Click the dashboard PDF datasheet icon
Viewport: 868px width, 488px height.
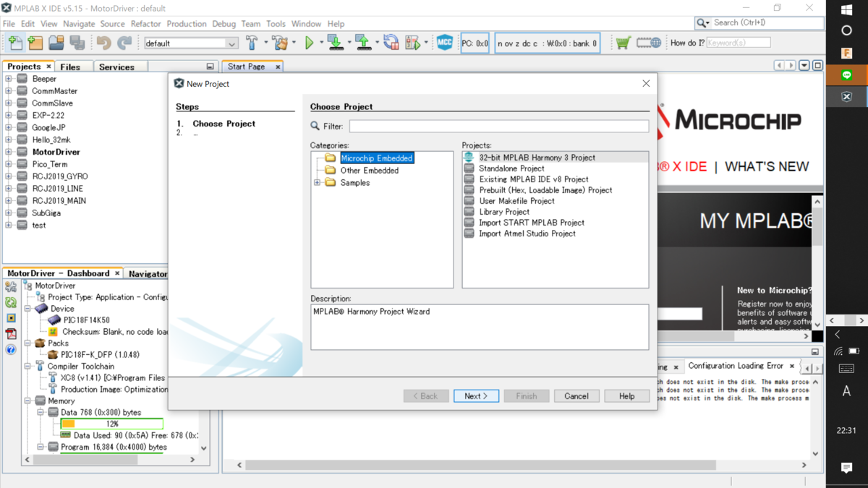coord(11,334)
